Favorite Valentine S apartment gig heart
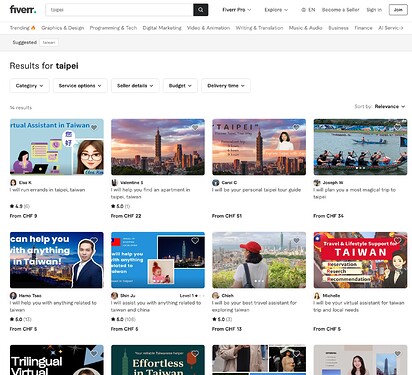This screenshot has width=412, height=375. click(x=195, y=127)
